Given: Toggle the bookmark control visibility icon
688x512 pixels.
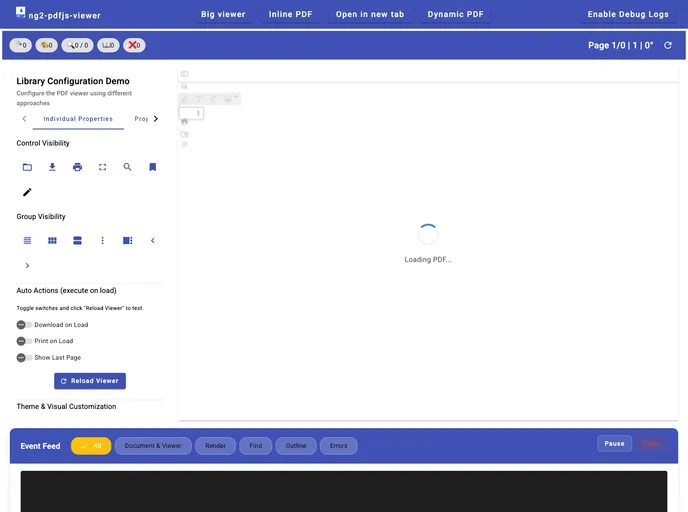Looking at the screenshot, I should pos(153,167).
